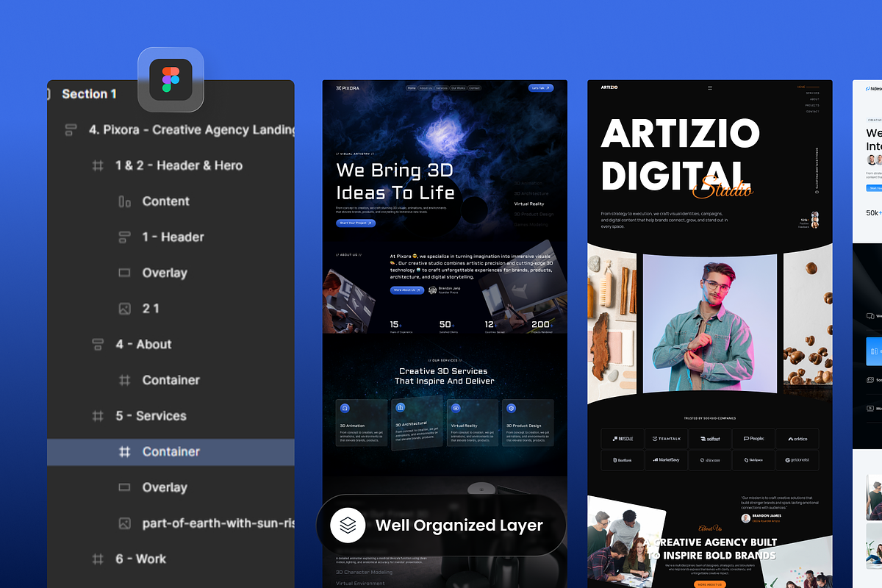This screenshot has width=882, height=588.
Task: Click the orange 'More About Us' button in Artizio
Action: pos(710,584)
